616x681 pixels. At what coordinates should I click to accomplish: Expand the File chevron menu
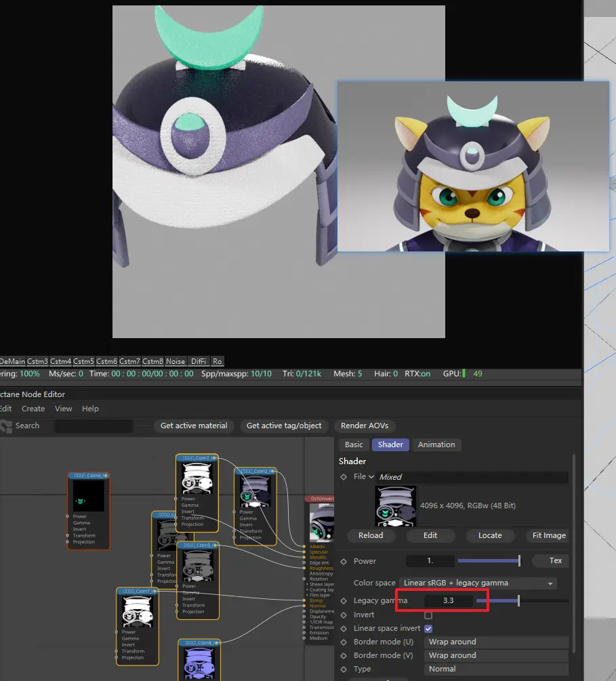[x=371, y=477]
